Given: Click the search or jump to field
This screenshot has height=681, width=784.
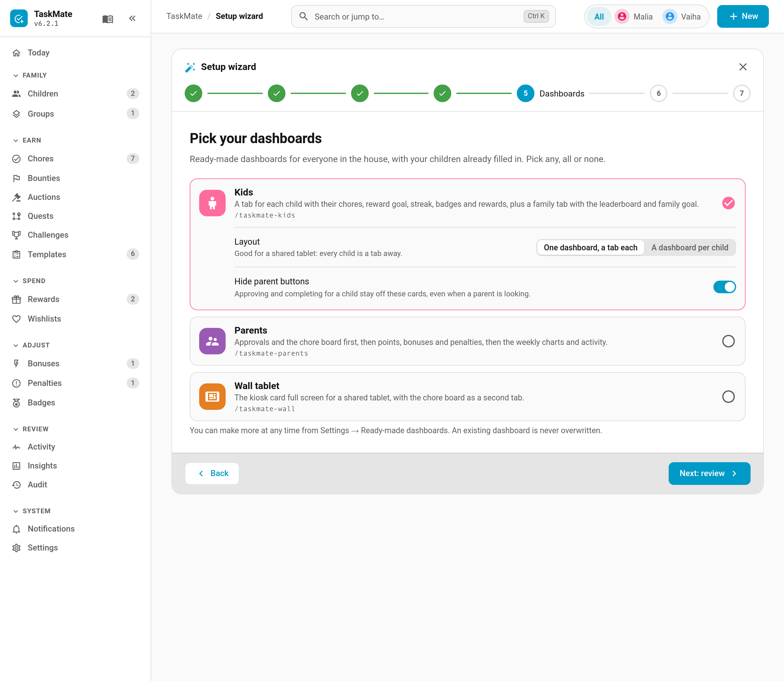Looking at the screenshot, I should pyautogui.click(x=423, y=16).
